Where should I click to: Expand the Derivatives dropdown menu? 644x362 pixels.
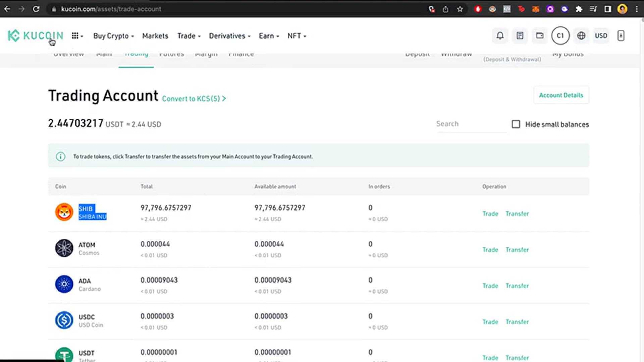(x=229, y=36)
